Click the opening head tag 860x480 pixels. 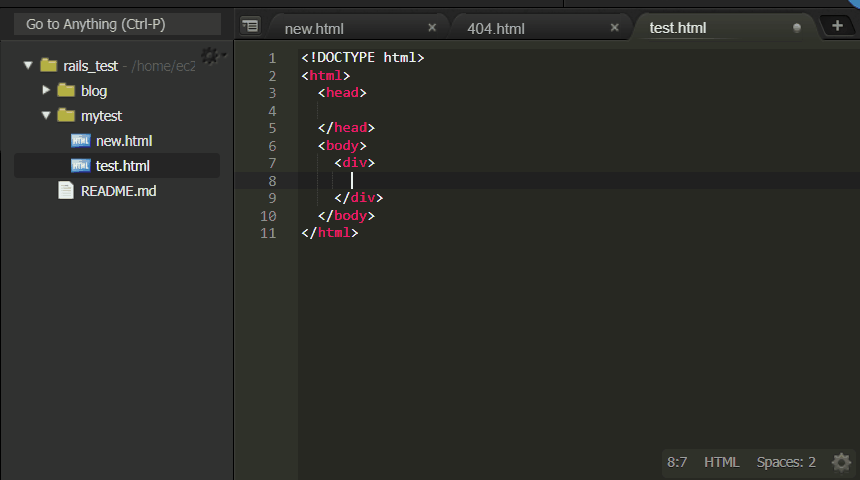click(342, 93)
